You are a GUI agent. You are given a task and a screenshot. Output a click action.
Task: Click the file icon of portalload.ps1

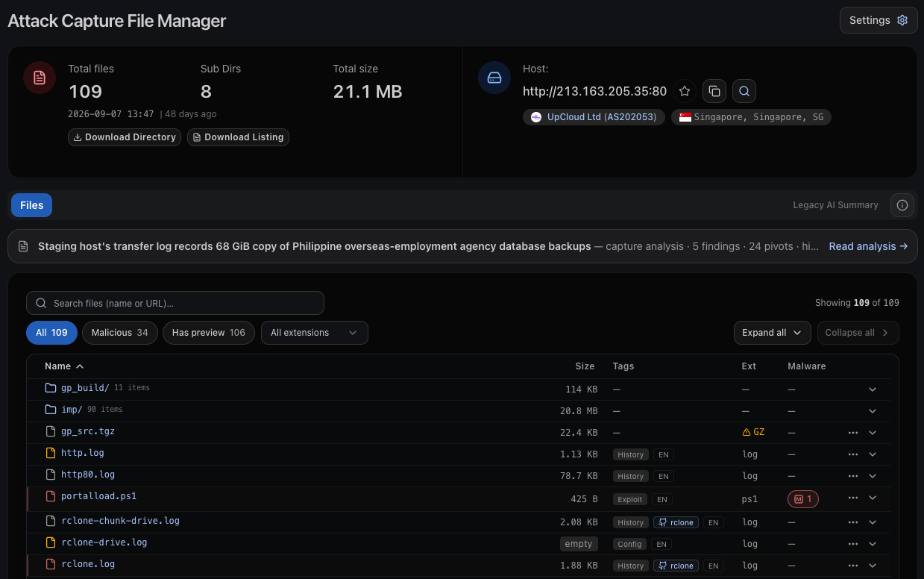click(51, 496)
